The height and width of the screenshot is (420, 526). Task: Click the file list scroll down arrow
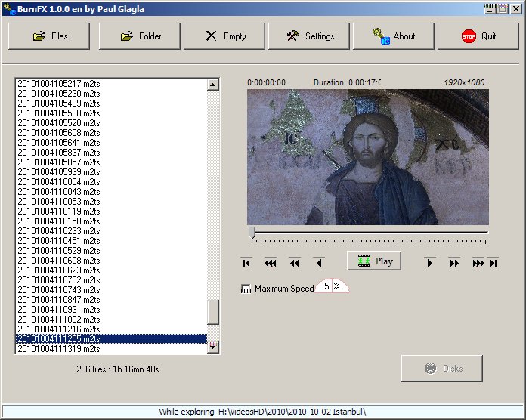point(213,347)
